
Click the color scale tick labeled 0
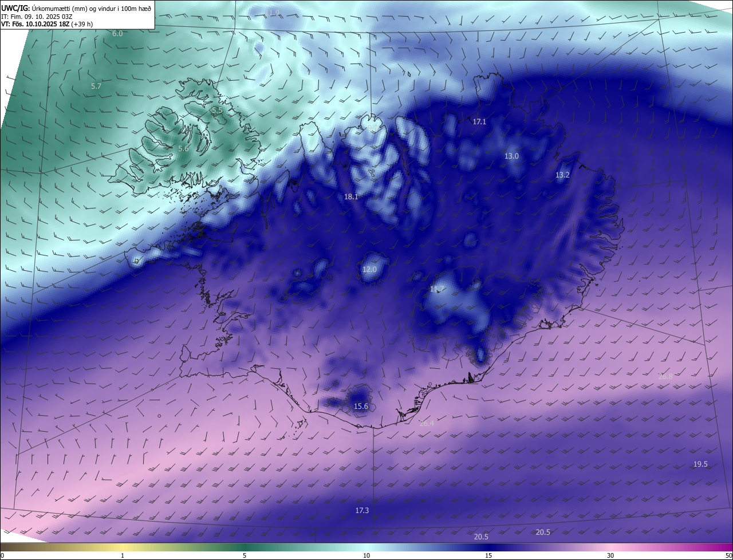pos(2,555)
